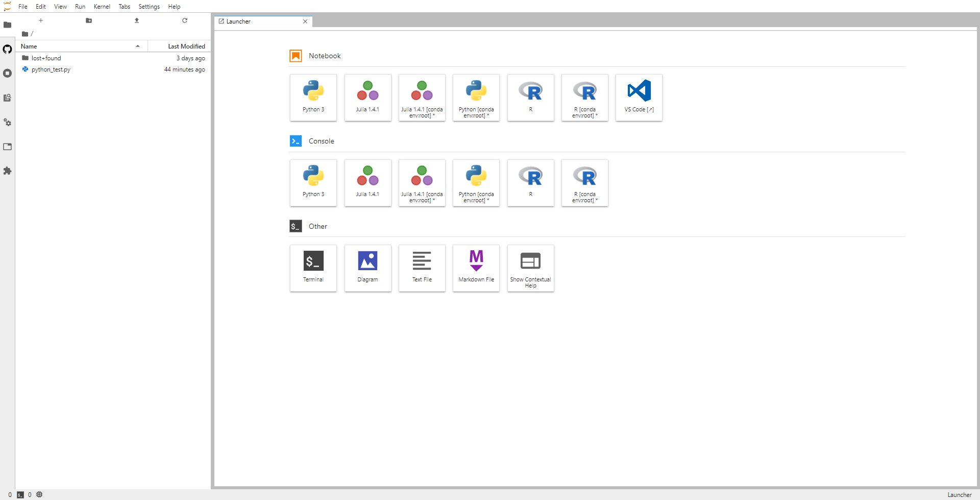Open the Edit menu

[41, 7]
